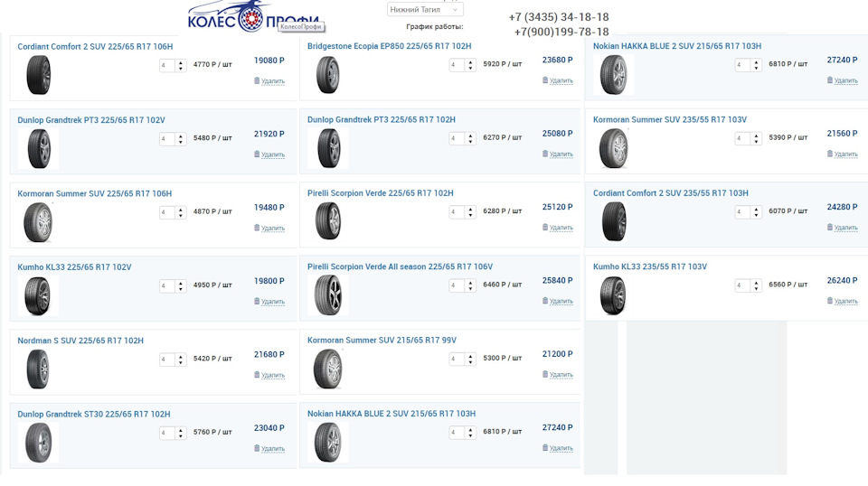The height and width of the screenshot is (486, 868).
Task: Open Nordman S SUV 225/65 R17 102H link
Action: tap(80, 341)
